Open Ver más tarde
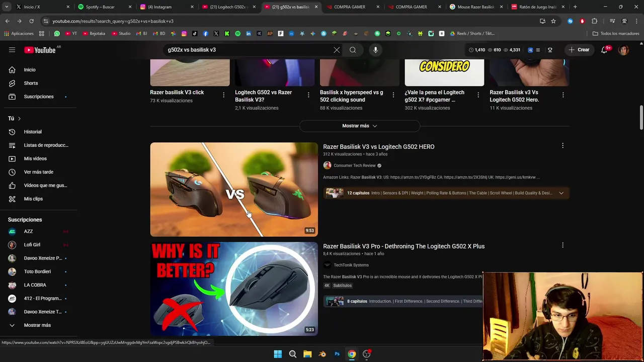 [x=39, y=172]
